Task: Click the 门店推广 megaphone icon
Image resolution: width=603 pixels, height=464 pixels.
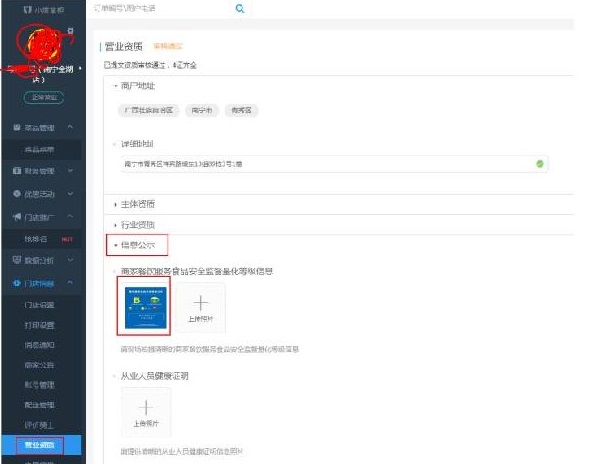Action: [x=16, y=217]
